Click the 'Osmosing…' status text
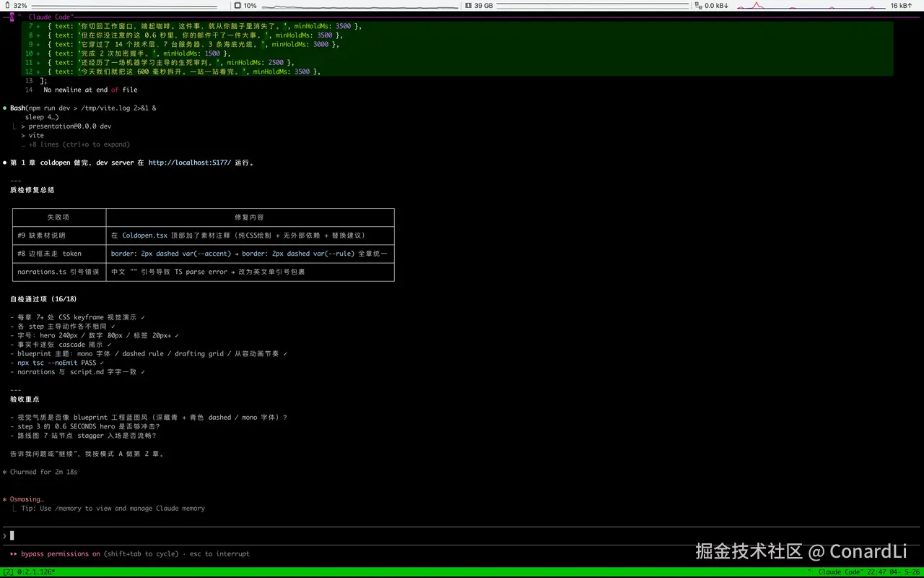924x578 pixels. click(27, 499)
